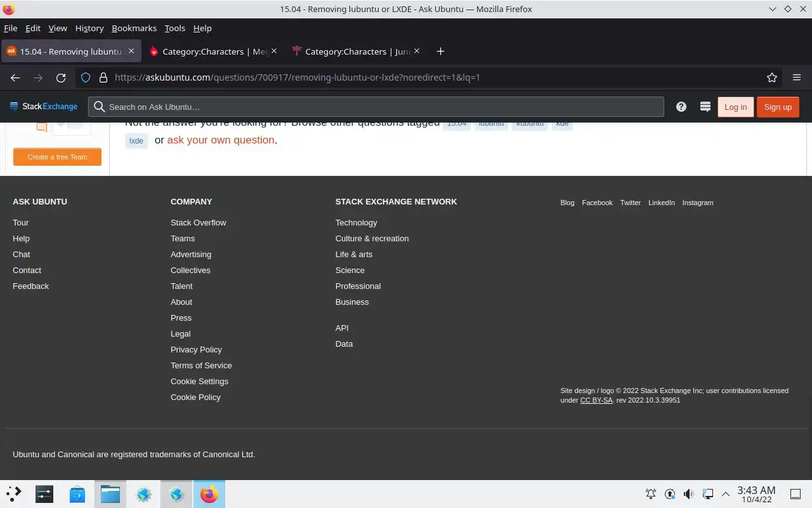Open the Tour footer link
Screen dimensions: 812x508
pos(20,222)
